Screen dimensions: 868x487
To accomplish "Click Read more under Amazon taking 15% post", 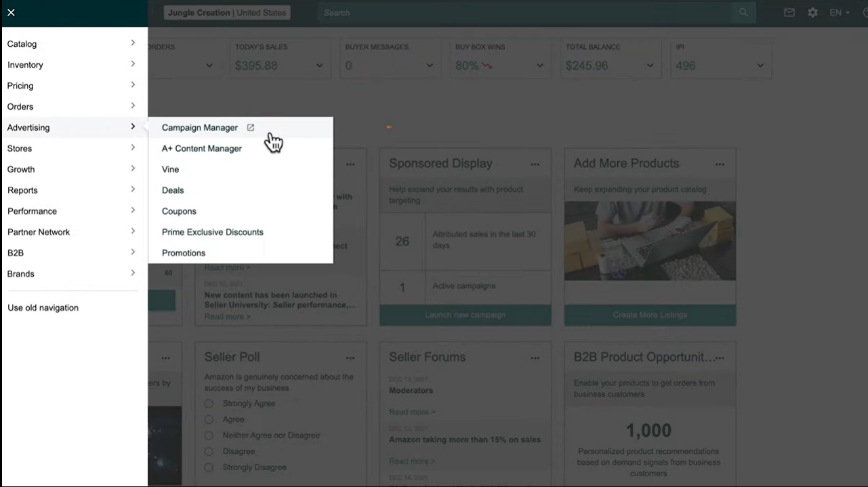I will 412,461.
